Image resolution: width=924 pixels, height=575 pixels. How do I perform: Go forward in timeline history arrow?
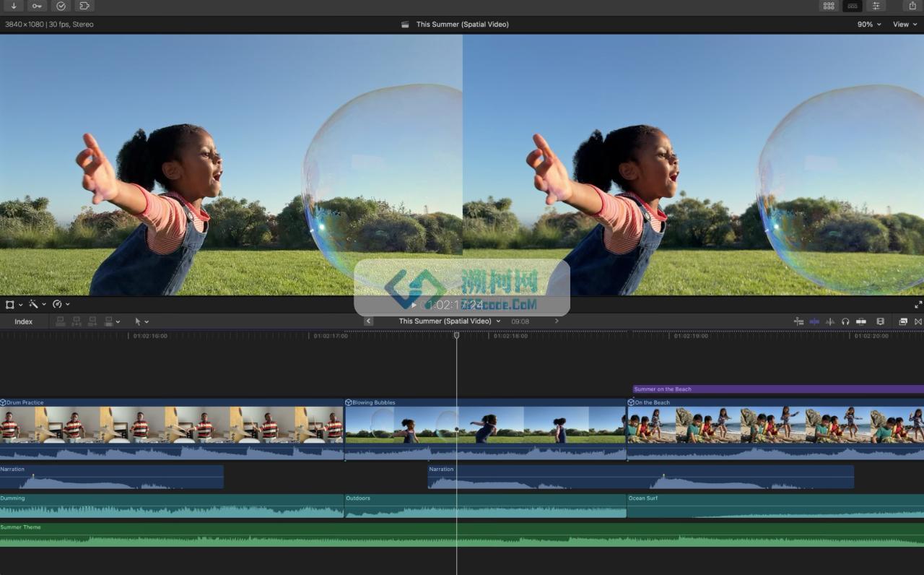(x=557, y=321)
